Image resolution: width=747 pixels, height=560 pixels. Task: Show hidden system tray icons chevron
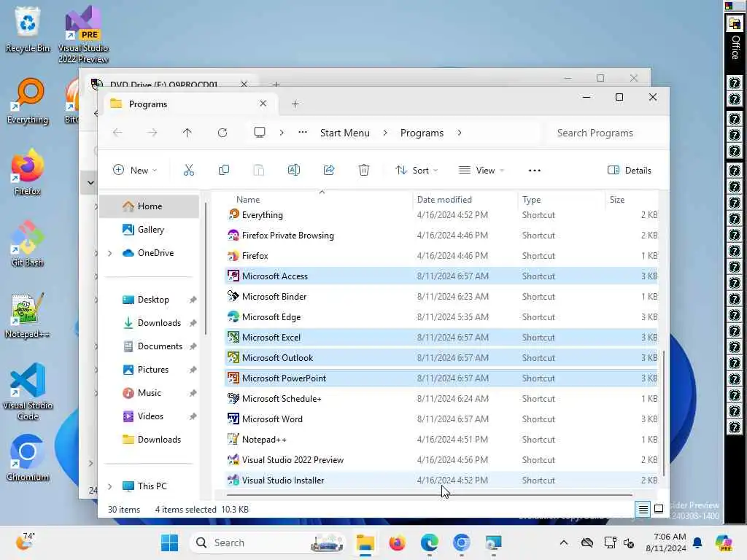[x=564, y=542]
